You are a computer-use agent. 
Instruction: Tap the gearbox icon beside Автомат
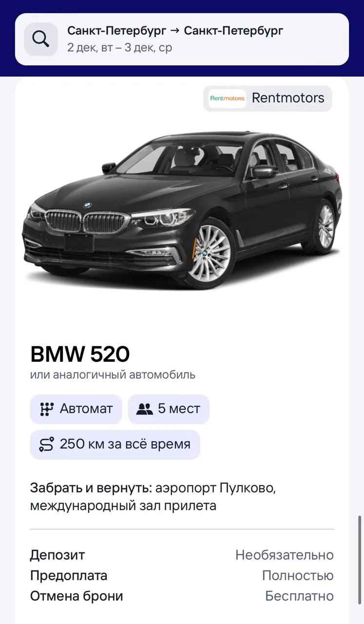46,409
